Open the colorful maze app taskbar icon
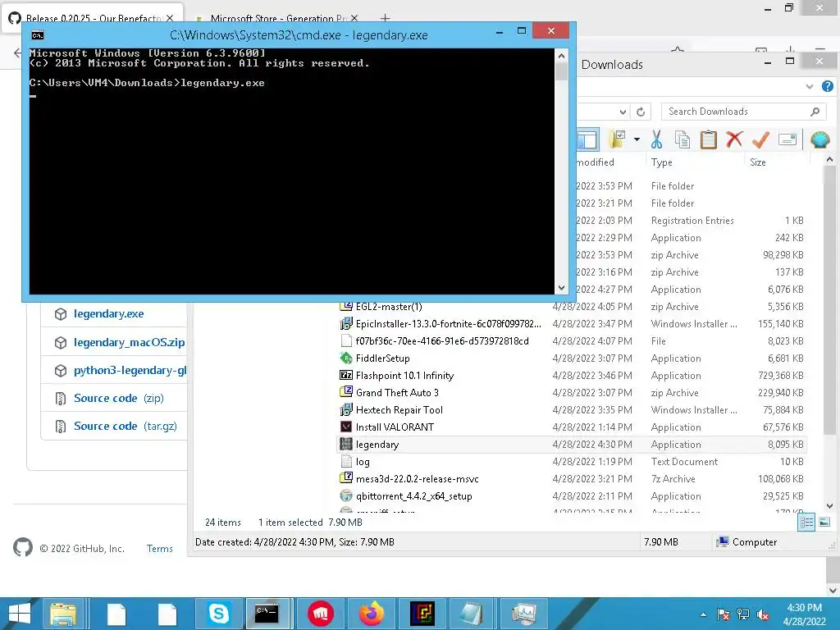Image resolution: width=840 pixels, height=630 pixels. point(422,614)
